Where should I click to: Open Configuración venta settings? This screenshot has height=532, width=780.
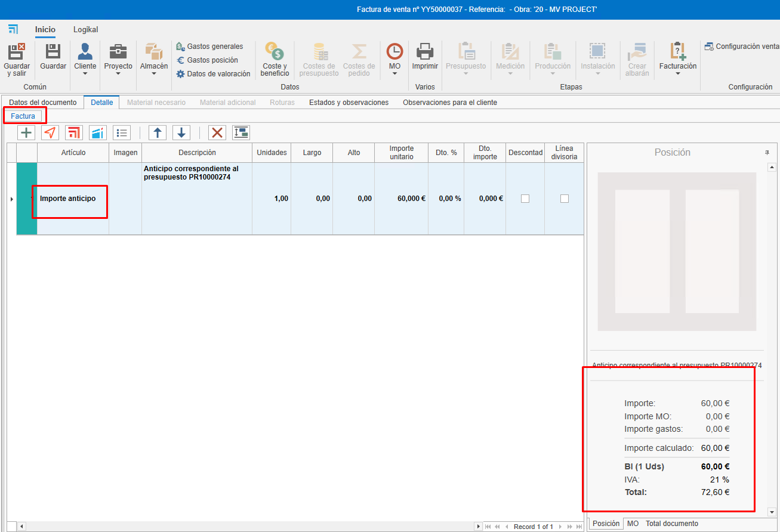(x=742, y=47)
